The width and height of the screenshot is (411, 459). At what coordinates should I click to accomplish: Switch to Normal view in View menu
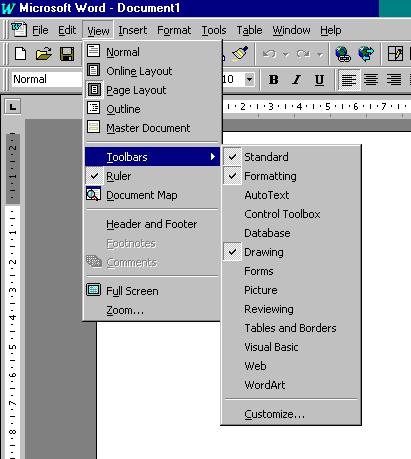pos(152,52)
